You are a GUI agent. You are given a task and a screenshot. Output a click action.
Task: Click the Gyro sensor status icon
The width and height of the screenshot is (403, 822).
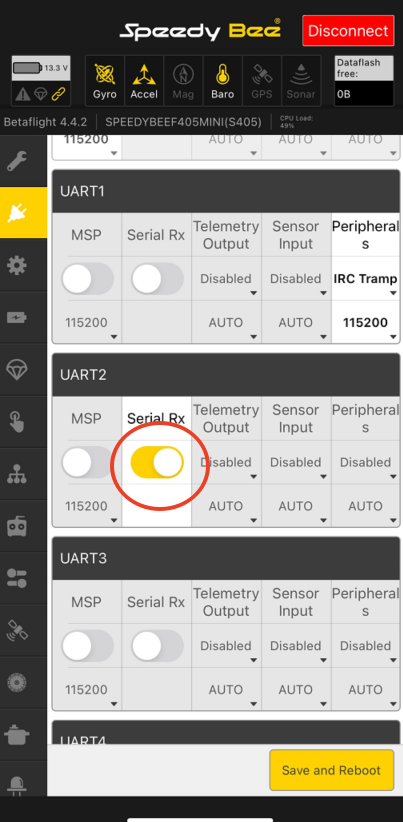[x=104, y=81]
